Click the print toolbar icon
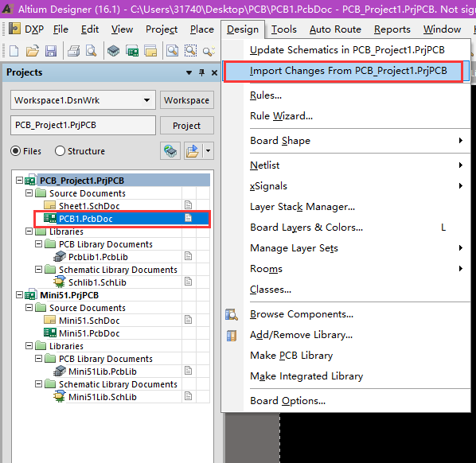476x463 pixels. point(73,51)
